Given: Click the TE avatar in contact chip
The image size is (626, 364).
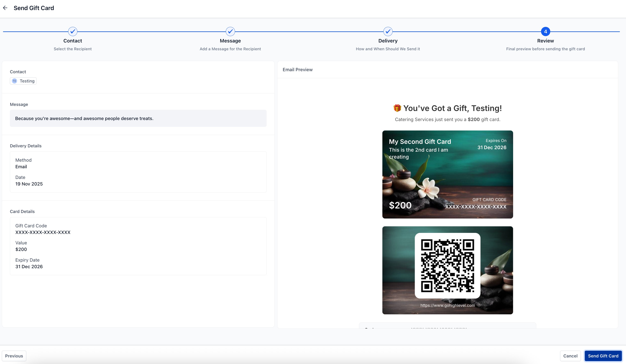Looking at the screenshot, I should (x=14, y=81).
